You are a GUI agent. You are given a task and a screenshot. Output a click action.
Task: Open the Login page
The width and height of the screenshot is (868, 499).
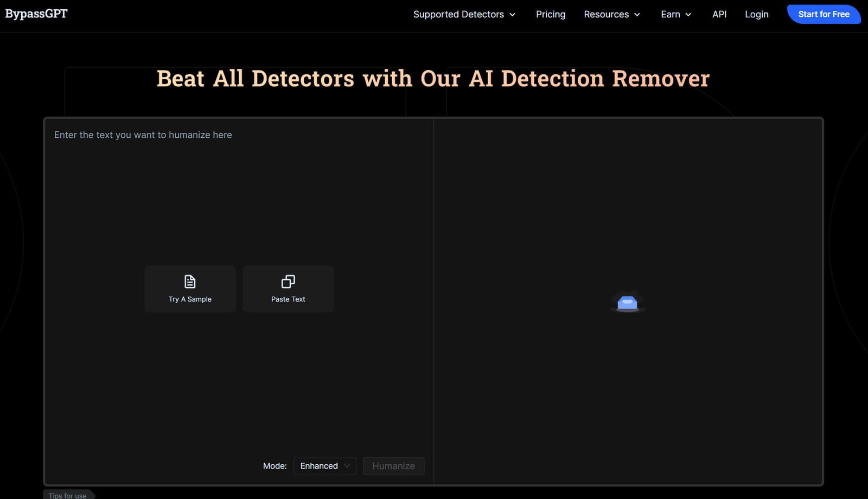[756, 14]
